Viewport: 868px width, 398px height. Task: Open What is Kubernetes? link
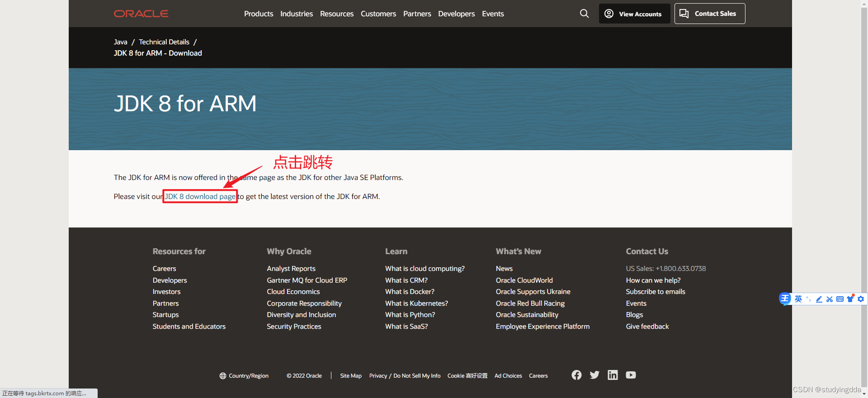click(x=416, y=303)
